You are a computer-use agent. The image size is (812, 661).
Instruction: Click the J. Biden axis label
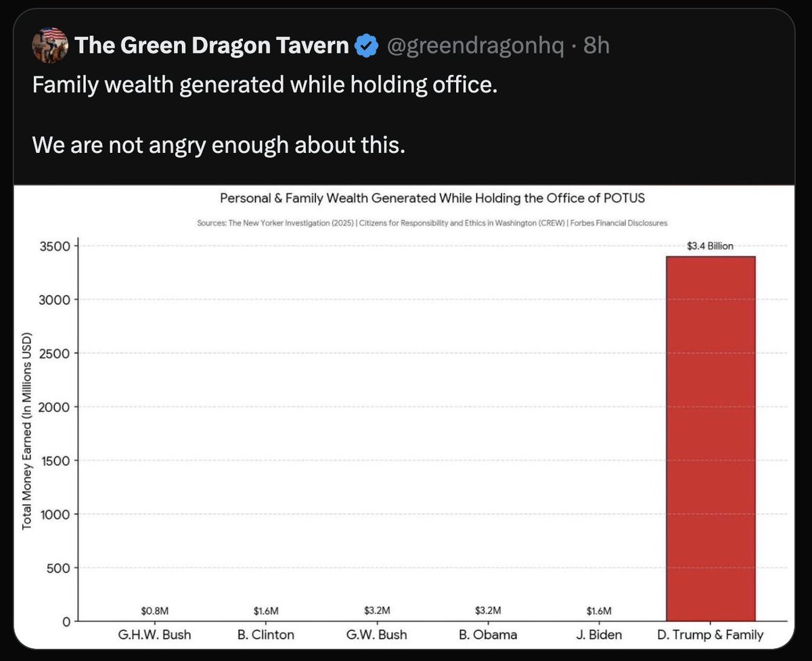599,635
